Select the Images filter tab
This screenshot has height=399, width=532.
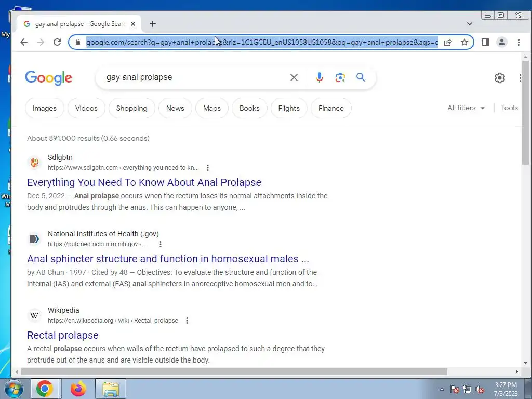click(45, 108)
